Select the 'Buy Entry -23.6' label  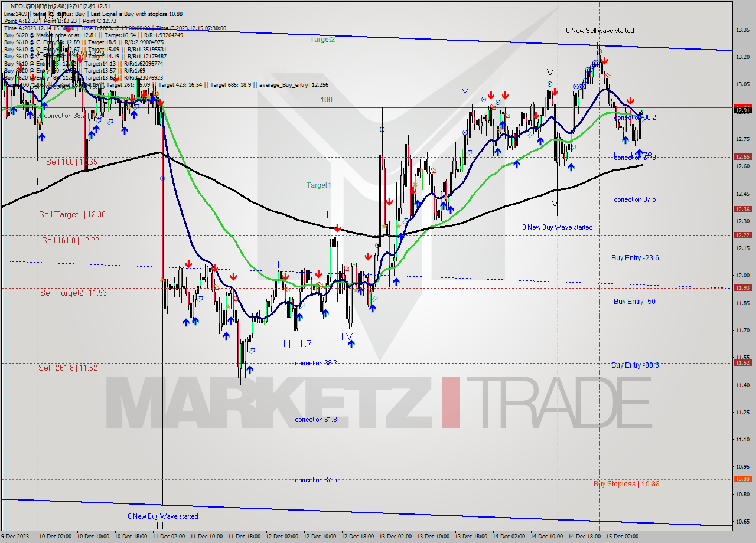click(x=635, y=258)
